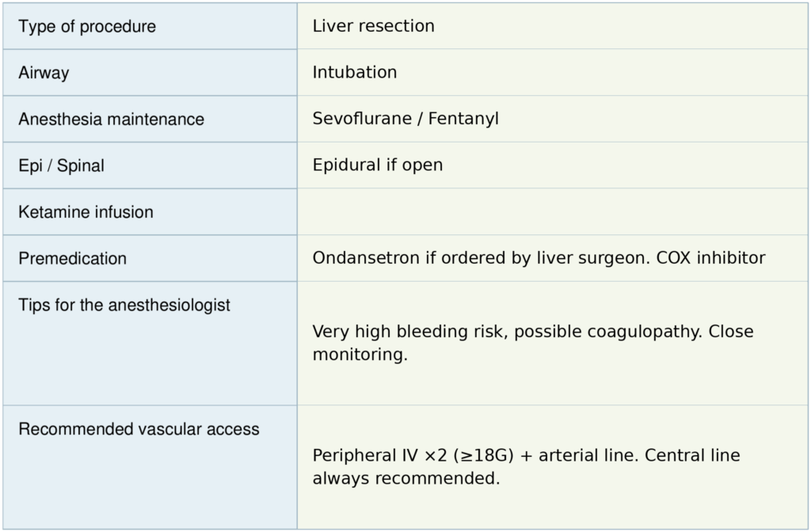Click the empty Ketamine infusion value cell
The height and width of the screenshot is (532, 811).
click(553, 211)
